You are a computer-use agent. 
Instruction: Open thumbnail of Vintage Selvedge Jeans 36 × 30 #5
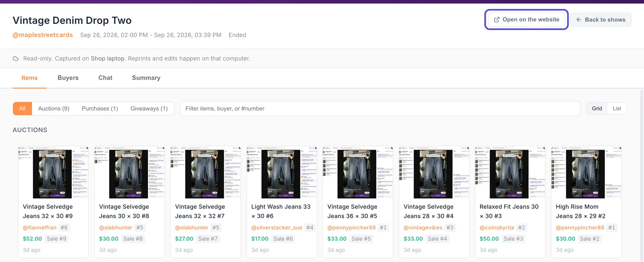[358, 172]
